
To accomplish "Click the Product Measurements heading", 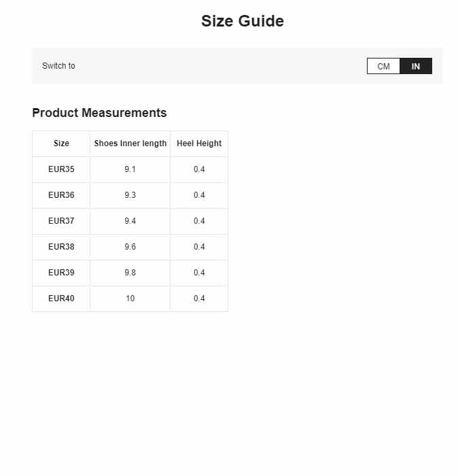I will [99, 113].
